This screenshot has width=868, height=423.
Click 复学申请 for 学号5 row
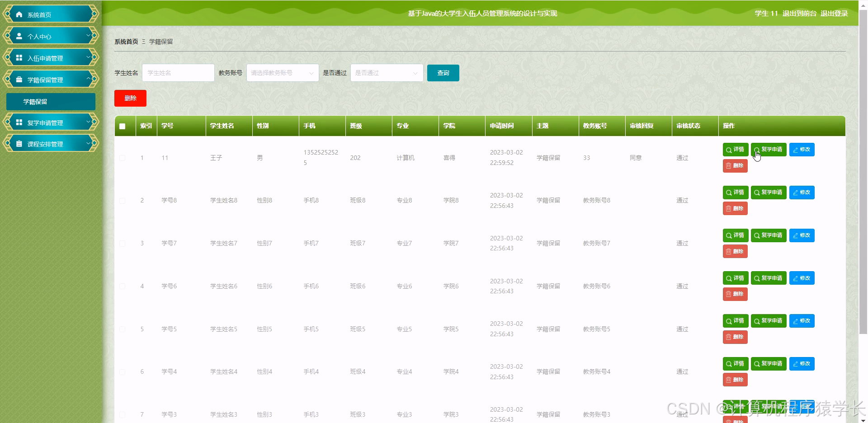pos(769,321)
